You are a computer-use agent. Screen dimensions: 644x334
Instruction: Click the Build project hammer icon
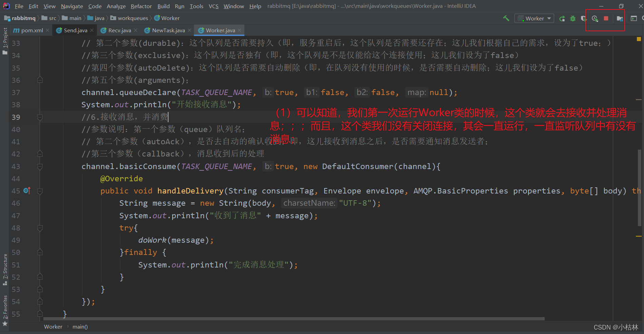(x=506, y=18)
